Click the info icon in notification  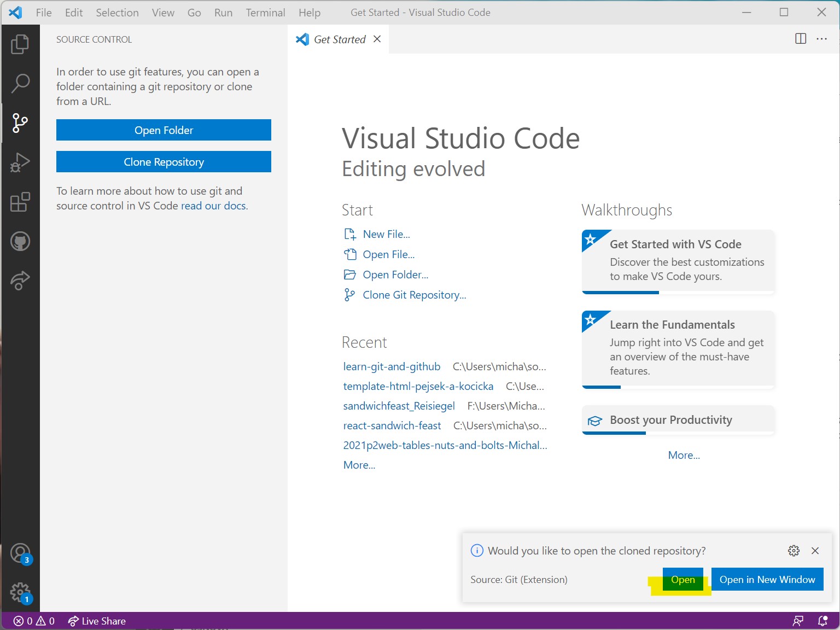pyautogui.click(x=477, y=551)
